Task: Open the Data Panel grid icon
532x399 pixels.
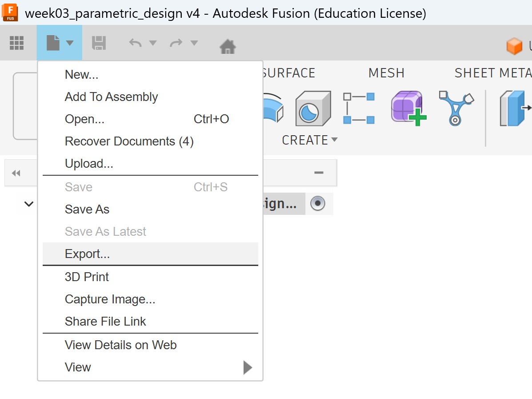Action: (x=16, y=43)
